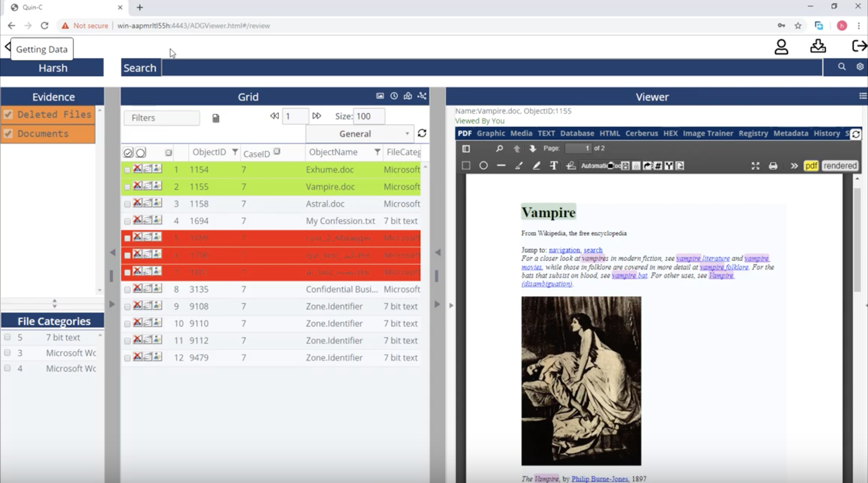Open the Image Trainer tab
The height and width of the screenshot is (483, 868).
[x=708, y=133]
